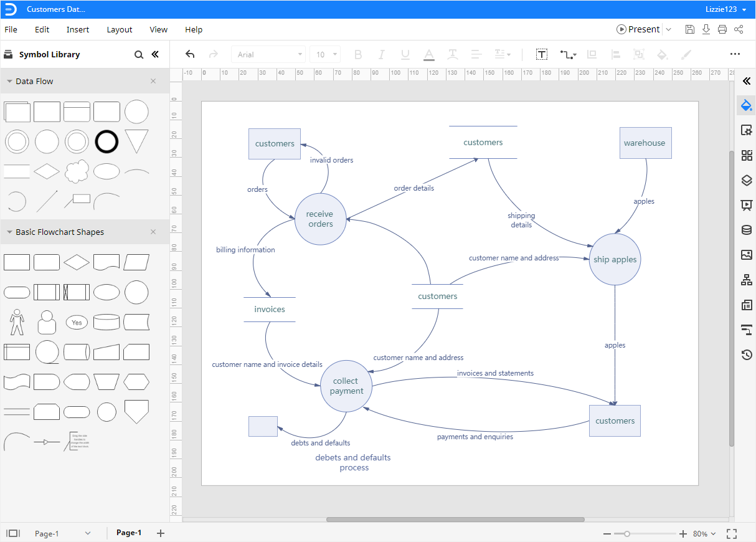Click the Present button

pyautogui.click(x=640, y=29)
